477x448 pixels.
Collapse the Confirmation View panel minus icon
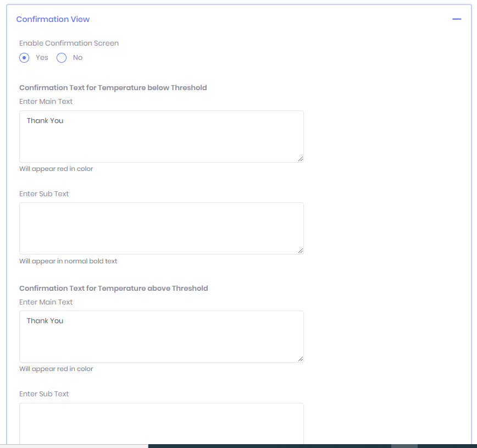click(x=456, y=19)
